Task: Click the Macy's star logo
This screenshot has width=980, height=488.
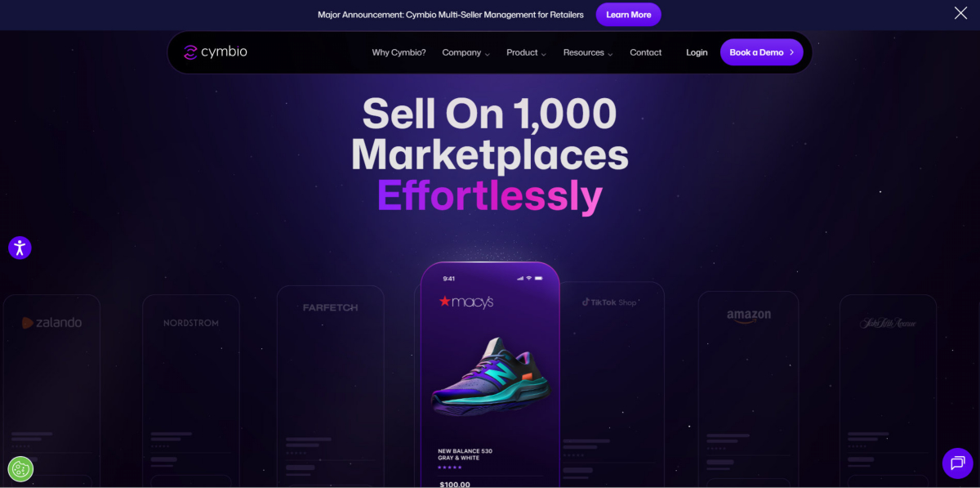Action: pyautogui.click(x=445, y=302)
